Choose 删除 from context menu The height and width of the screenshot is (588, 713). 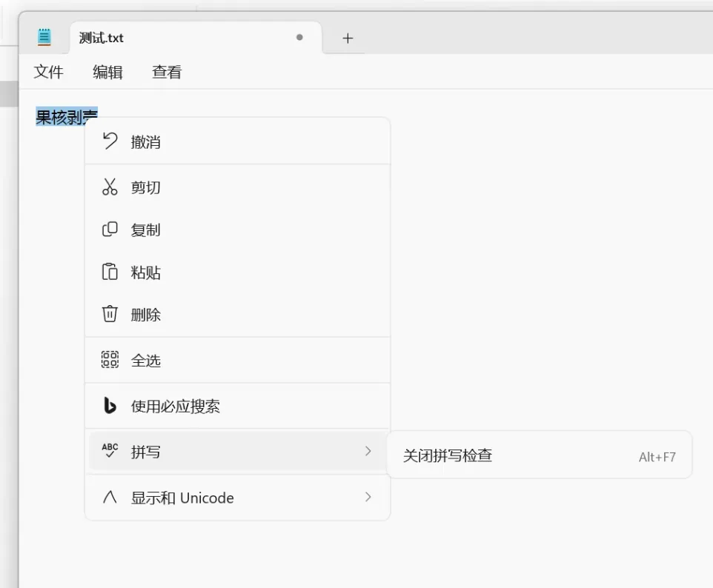237,315
